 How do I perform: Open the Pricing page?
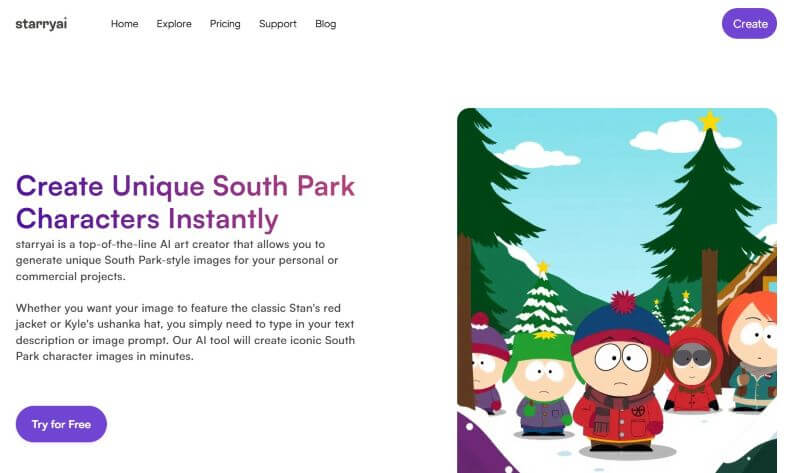pos(225,24)
